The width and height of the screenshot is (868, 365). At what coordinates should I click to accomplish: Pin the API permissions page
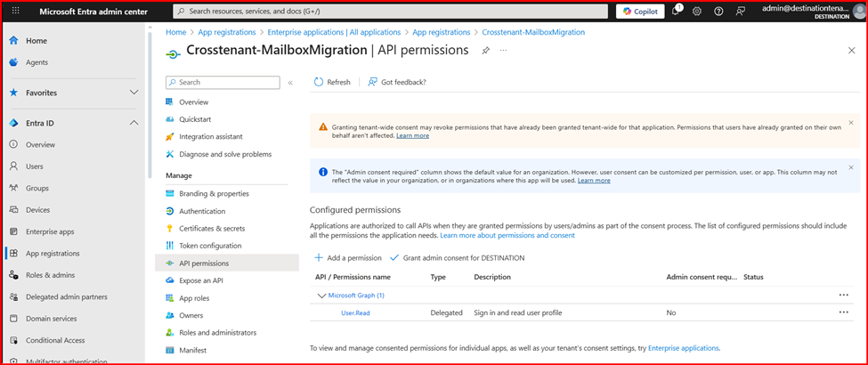[x=485, y=52]
